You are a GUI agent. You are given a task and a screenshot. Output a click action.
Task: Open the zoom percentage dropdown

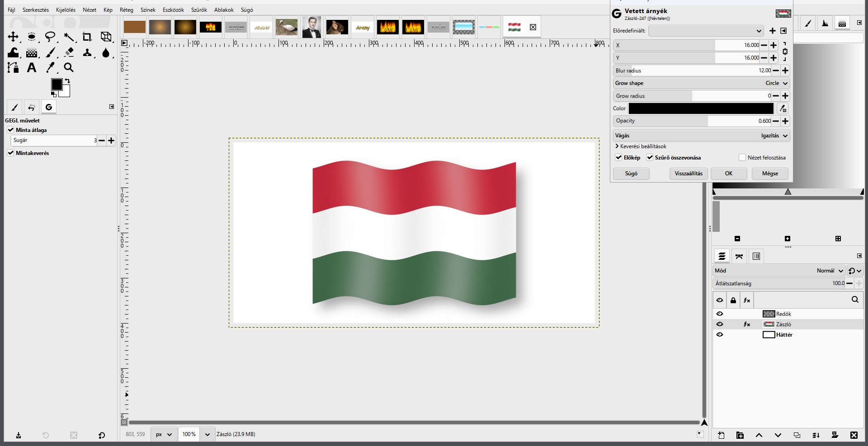click(x=207, y=434)
